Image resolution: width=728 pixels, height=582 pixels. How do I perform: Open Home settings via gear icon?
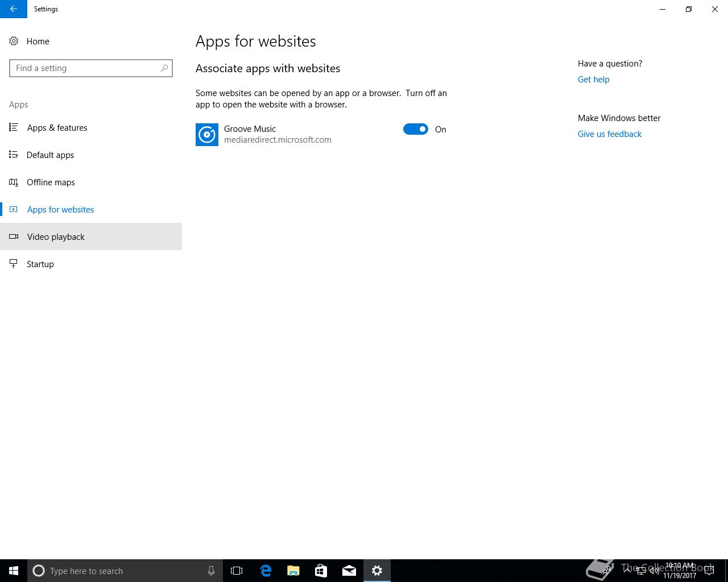14,41
